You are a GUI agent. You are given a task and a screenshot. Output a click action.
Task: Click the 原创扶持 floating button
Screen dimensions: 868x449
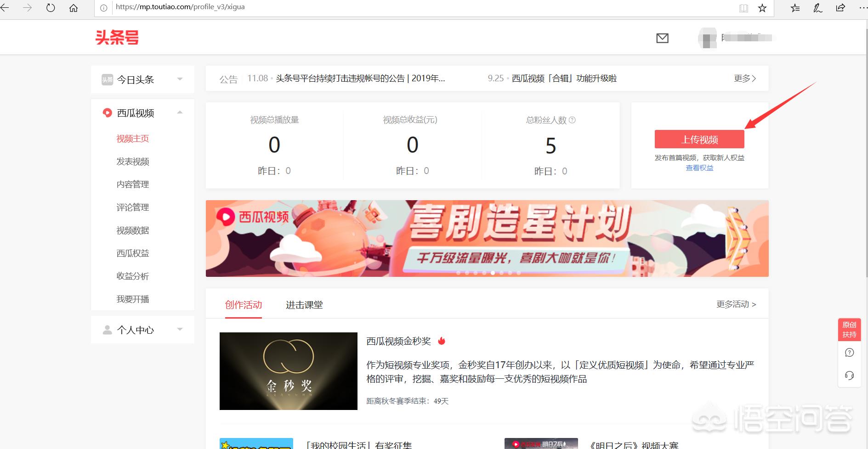point(849,330)
